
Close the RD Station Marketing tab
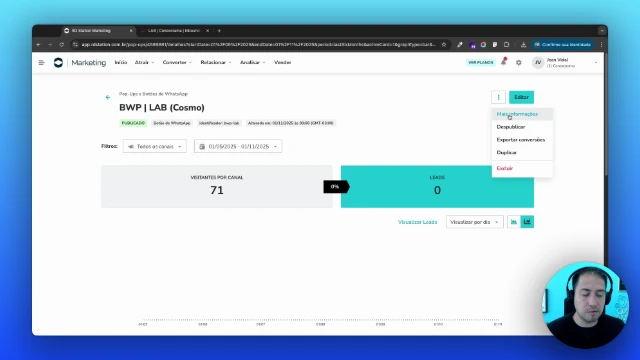[131, 31]
